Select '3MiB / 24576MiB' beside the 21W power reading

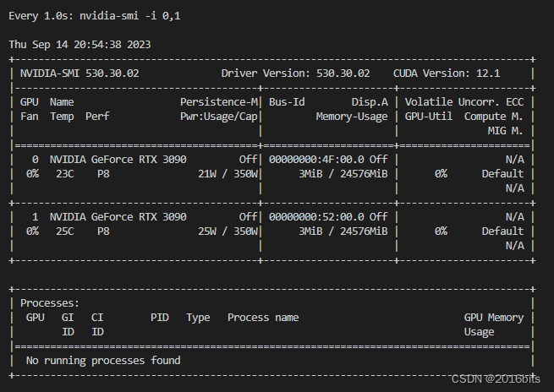pos(343,174)
